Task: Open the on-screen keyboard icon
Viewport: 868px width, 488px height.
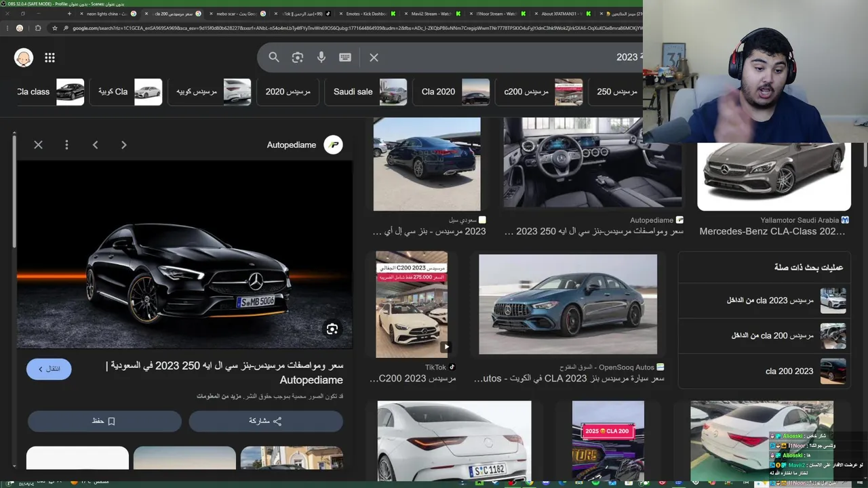Action: point(345,58)
